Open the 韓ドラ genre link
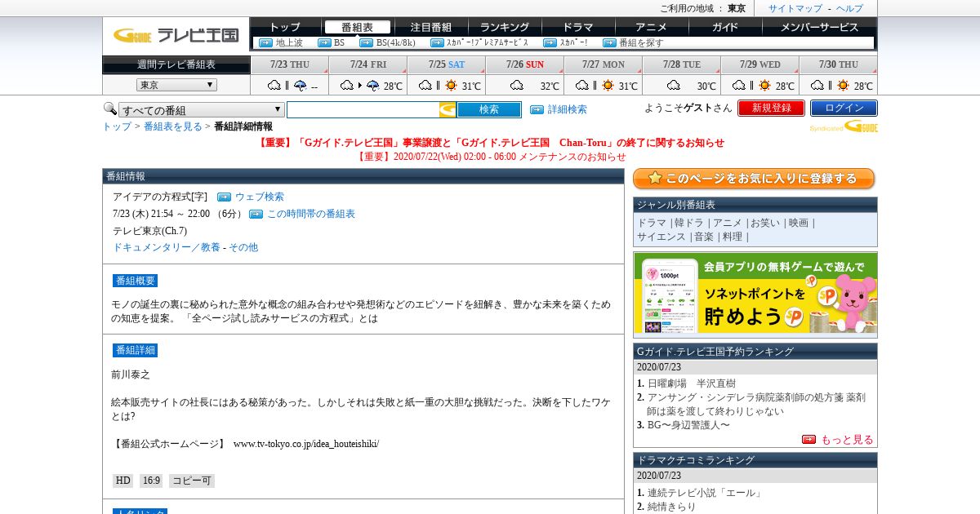The width and height of the screenshot is (980, 514). tap(688, 223)
